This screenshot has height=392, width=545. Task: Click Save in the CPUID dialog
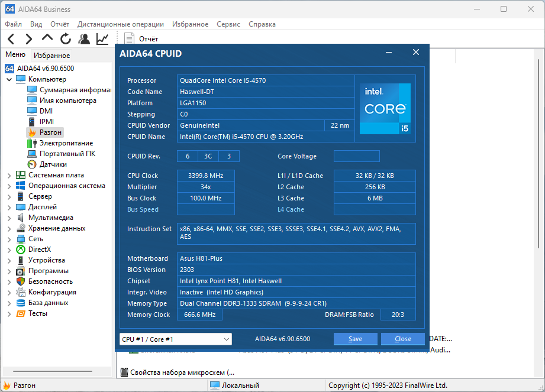[x=355, y=339]
